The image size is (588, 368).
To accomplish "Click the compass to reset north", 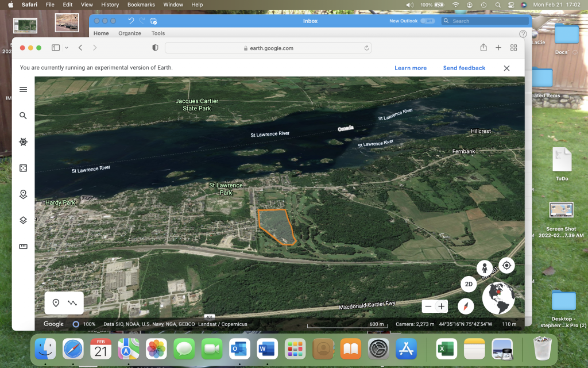I will point(466,306).
